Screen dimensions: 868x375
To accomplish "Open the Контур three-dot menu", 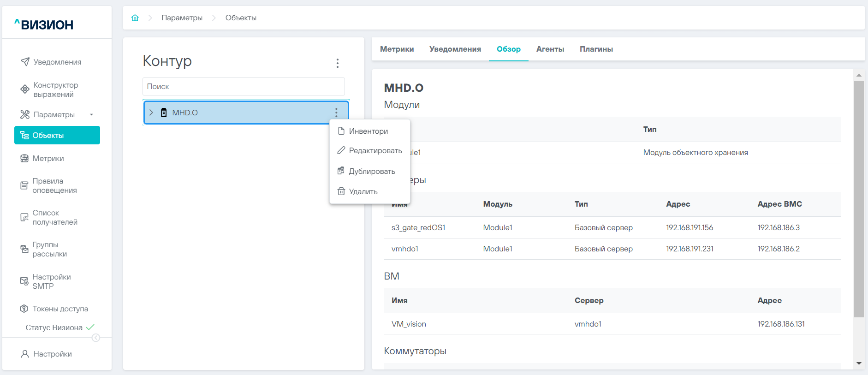I will click(338, 63).
